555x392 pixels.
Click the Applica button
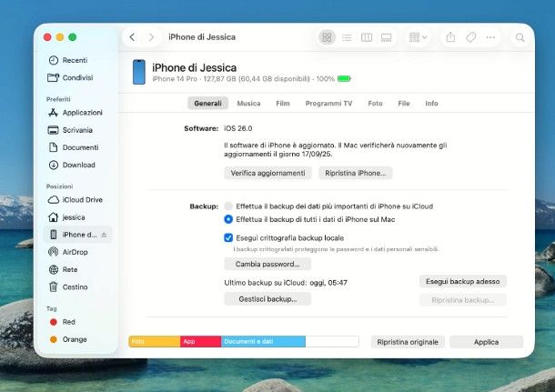coord(487,342)
